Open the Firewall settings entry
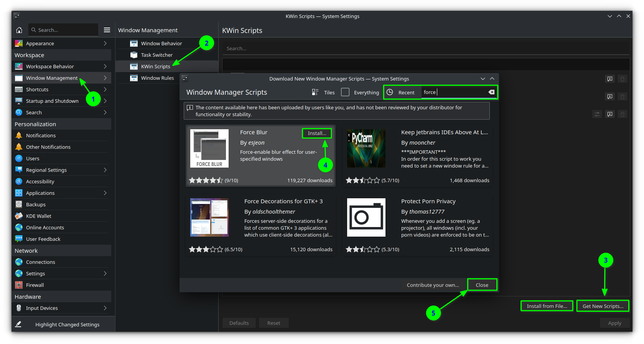644x344 pixels. click(61, 285)
